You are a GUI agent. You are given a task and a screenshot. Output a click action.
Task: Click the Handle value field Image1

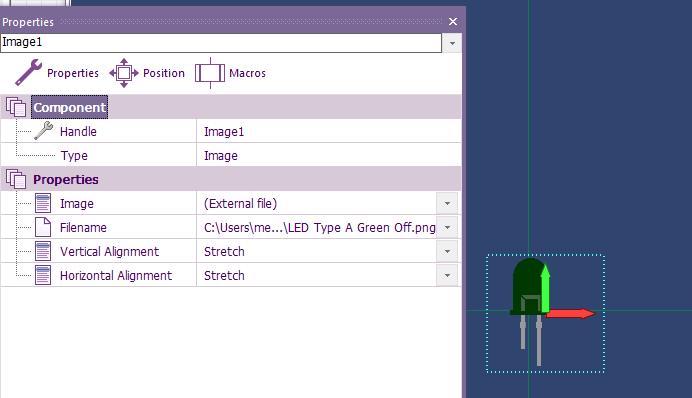pos(328,131)
